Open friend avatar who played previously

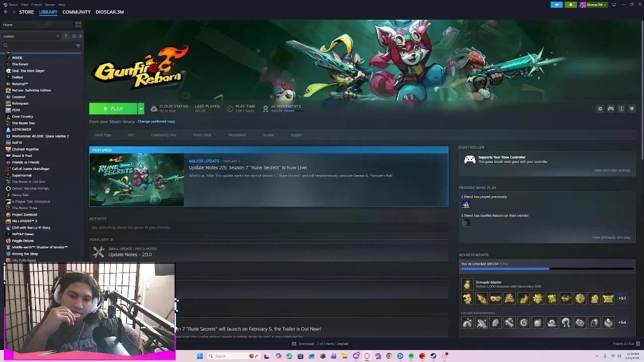(x=465, y=205)
